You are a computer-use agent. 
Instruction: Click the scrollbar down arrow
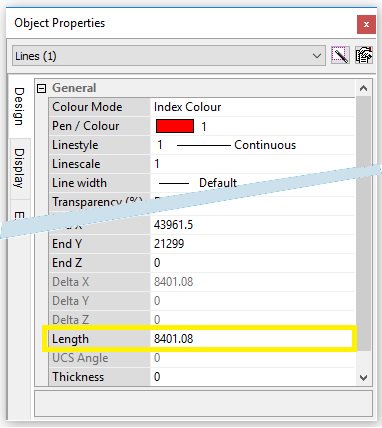pyautogui.click(x=363, y=378)
